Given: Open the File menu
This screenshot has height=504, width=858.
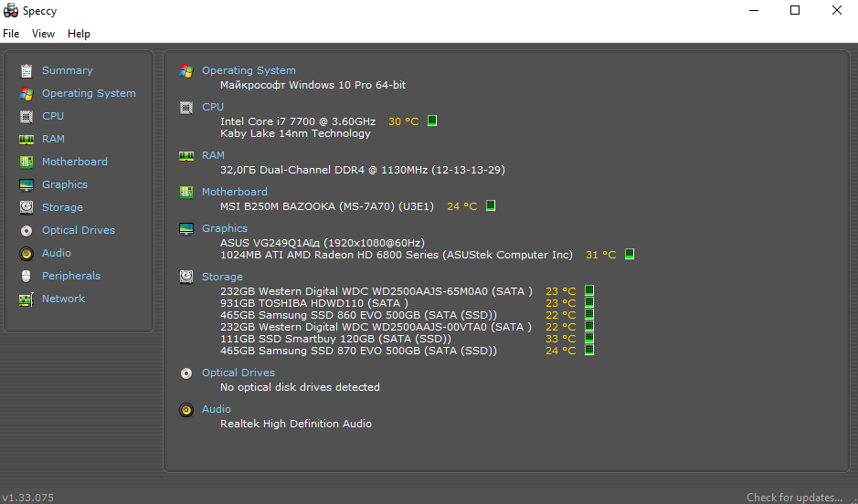Looking at the screenshot, I should pyautogui.click(x=11, y=34).
